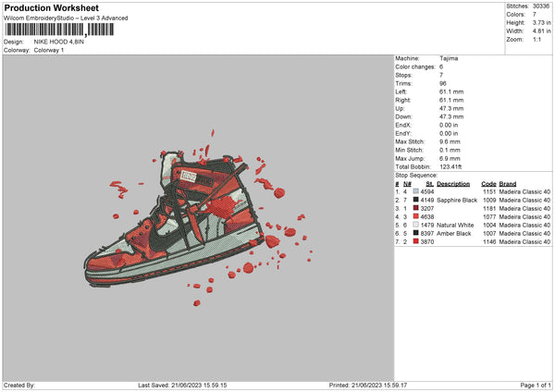Click thread code 1009
Viewport: 555px width, 392px height.
click(x=489, y=200)
